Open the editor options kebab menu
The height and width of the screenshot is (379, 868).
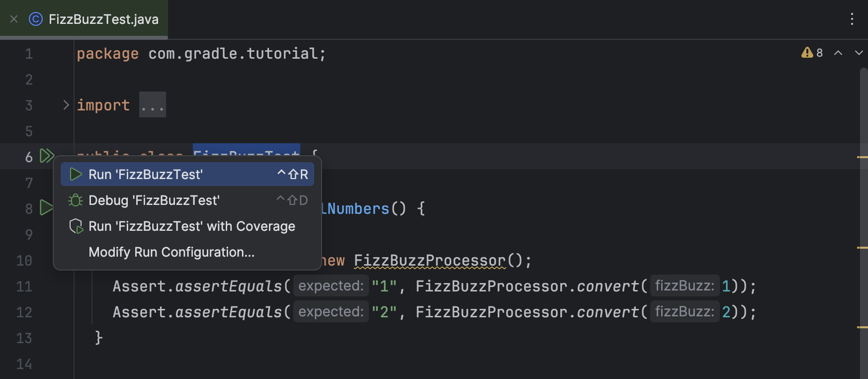point(852,19)
